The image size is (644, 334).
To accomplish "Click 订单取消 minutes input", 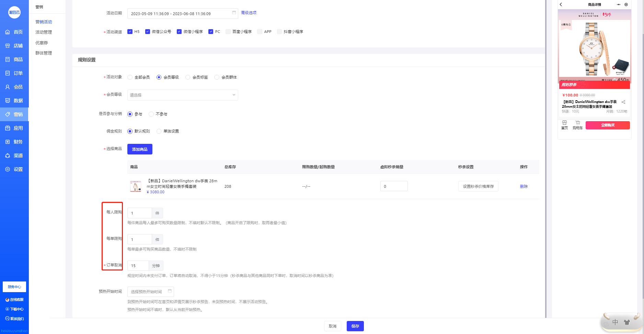I will point(138,266).
